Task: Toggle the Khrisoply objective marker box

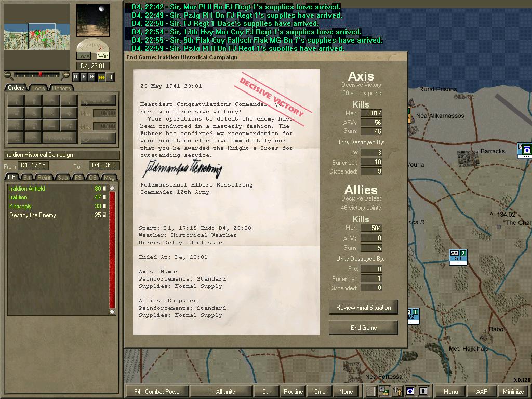Action: [x=104, y=206]
